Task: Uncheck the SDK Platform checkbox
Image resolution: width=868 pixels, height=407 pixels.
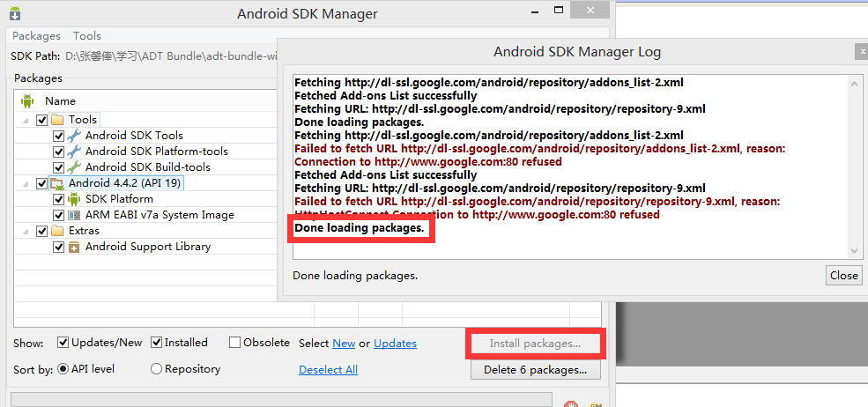Action: pyautogui.click(x=58, y=199)
